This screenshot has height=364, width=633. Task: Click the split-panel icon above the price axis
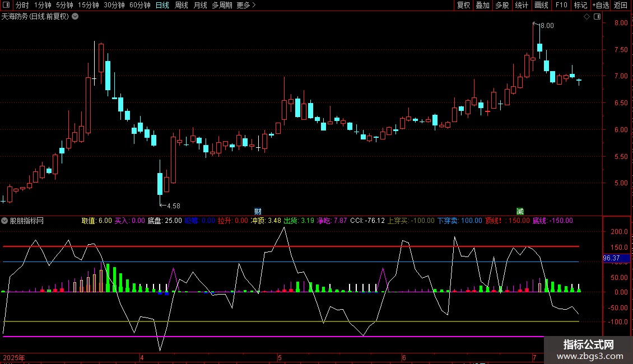coord(597,17)
